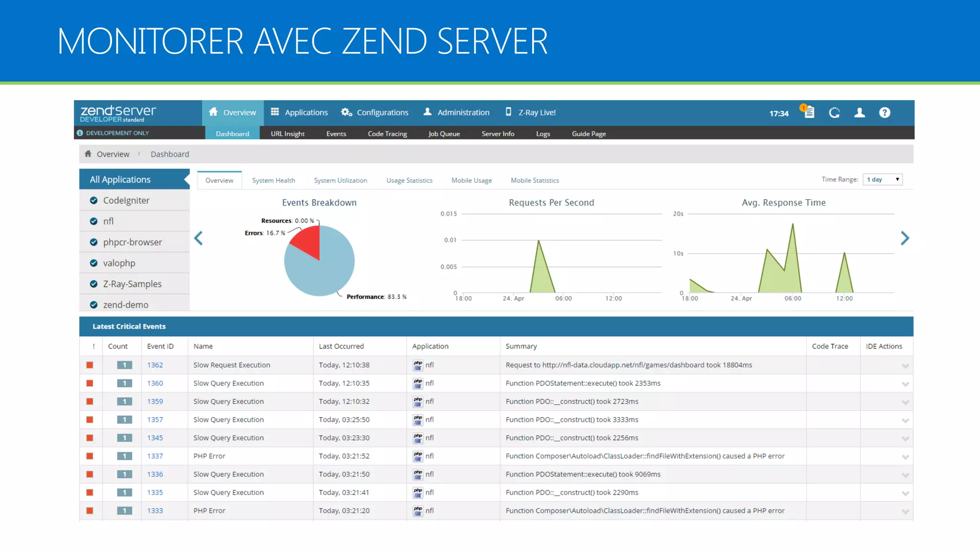
Task: Click the red severity square for event 1360
Action: pos(89,383)
